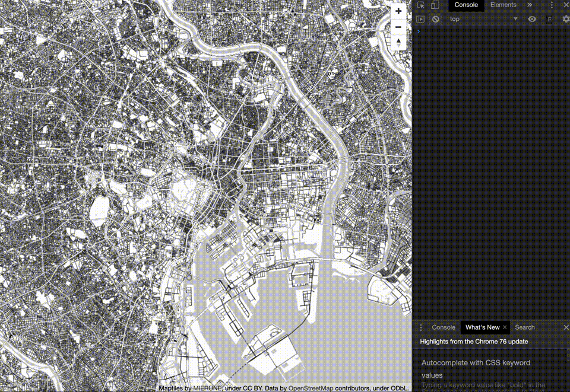
Task: Expand the 'top' JavaScript context dropdown
Action: click(x=483, y=19)
